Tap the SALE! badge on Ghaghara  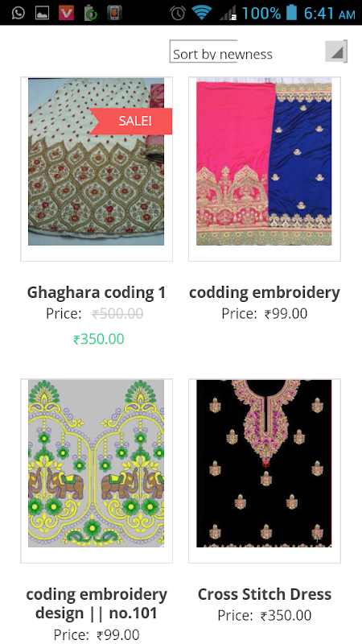click(130, 121)
